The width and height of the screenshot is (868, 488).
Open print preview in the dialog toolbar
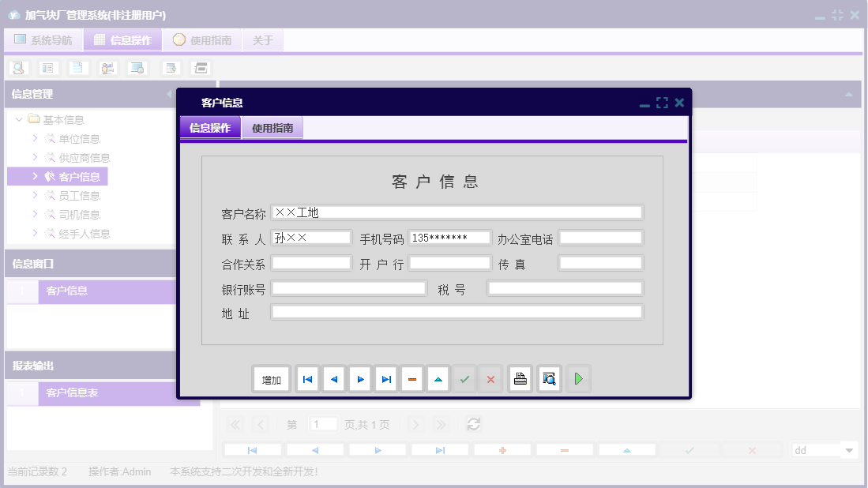548,379
